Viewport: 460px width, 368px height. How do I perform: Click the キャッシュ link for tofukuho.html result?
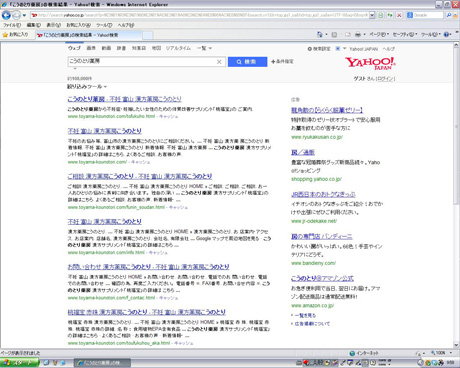pos(169,116)
